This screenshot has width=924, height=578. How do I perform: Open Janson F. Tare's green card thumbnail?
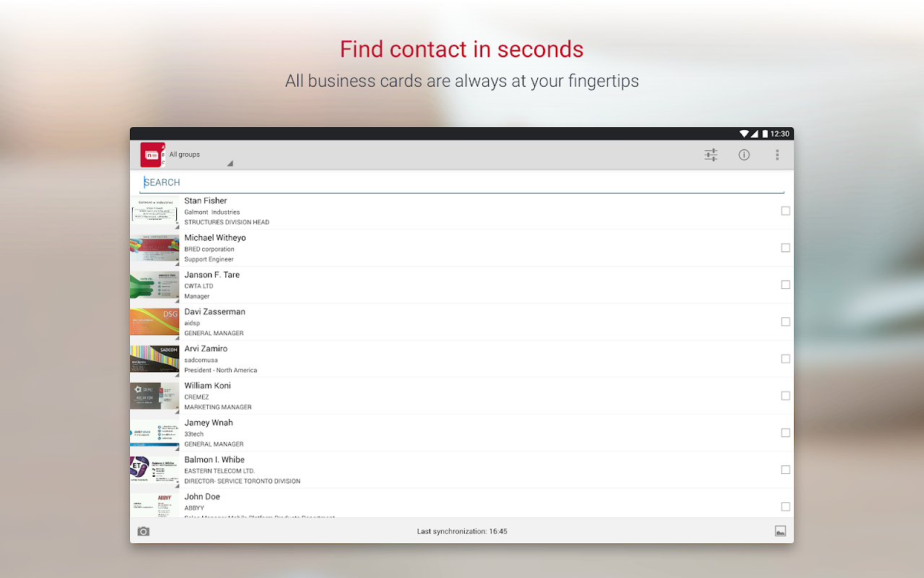point(154,285)
